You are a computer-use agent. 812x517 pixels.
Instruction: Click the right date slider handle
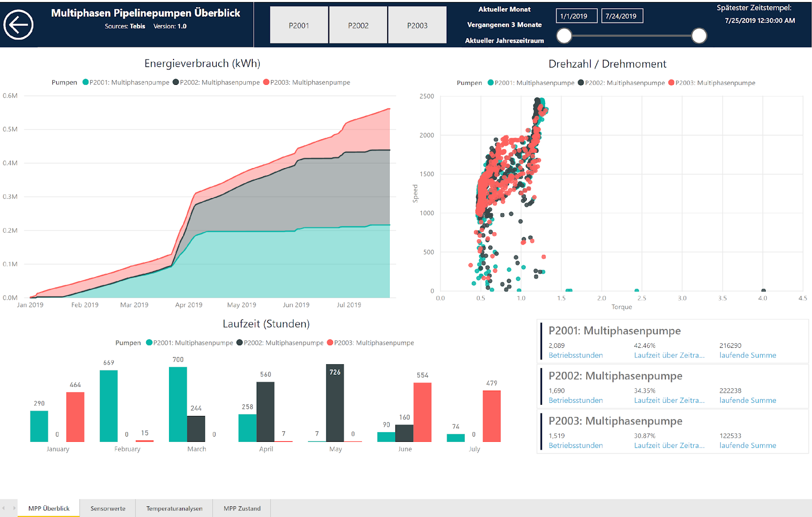point(699,36)
